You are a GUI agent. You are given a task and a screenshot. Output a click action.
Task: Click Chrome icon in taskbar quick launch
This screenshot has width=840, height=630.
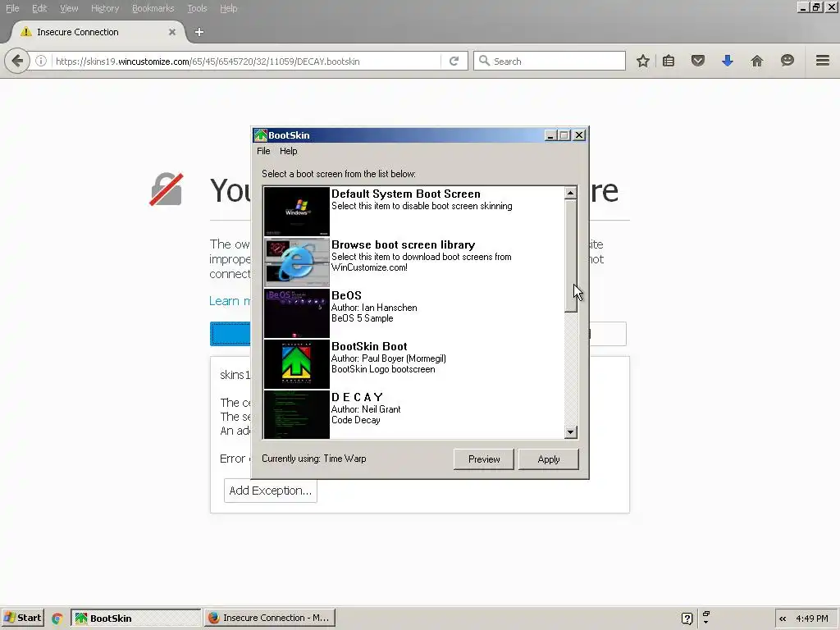(57, 619)
